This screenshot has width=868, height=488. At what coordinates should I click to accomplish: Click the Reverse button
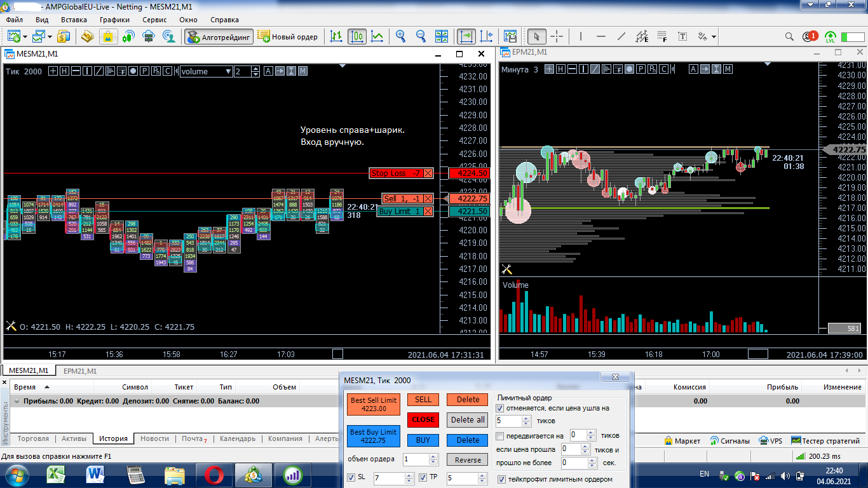(x=468, y=460)
